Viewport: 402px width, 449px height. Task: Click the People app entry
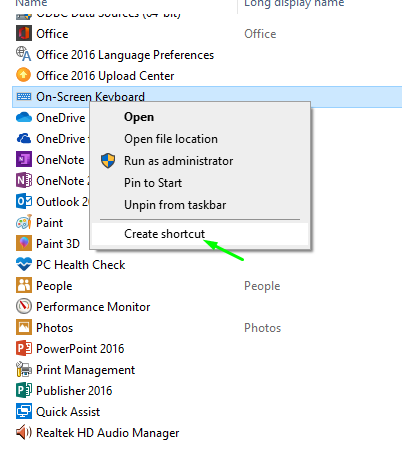point(54,286)
